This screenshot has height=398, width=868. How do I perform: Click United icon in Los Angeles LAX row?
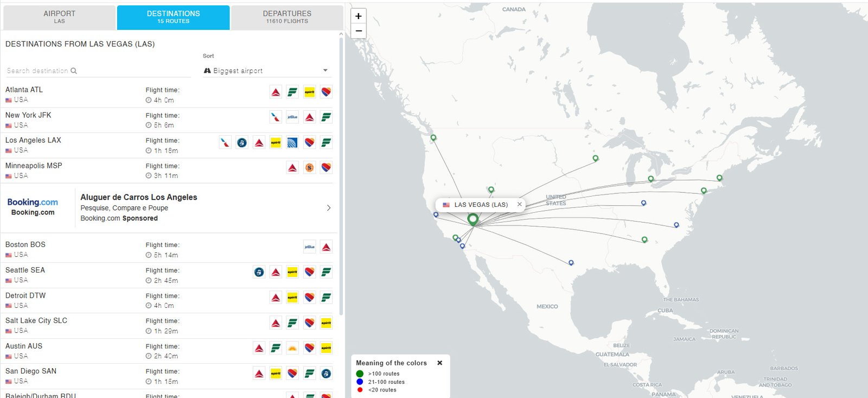coord(292,142)
